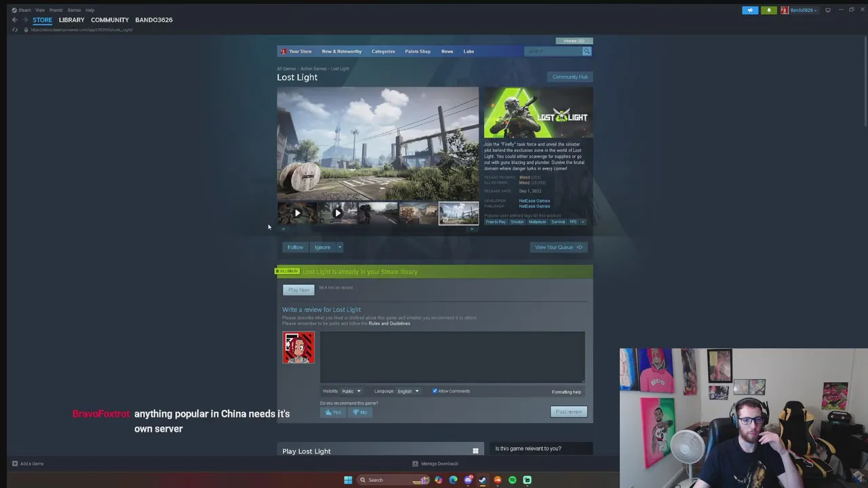The image size is (868, 488).
Task: Click the Windows platform icon beside Play Lost Light
Action: [x=475, y=451]
